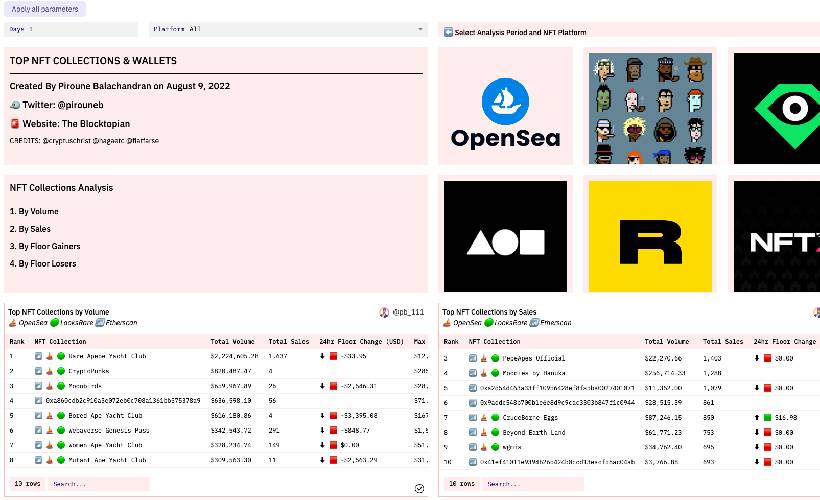The width and height of the screenshot is (820, 500).
Task: Click the '3. By Floor Gainers' list item
Action: (x=45, y=246)
